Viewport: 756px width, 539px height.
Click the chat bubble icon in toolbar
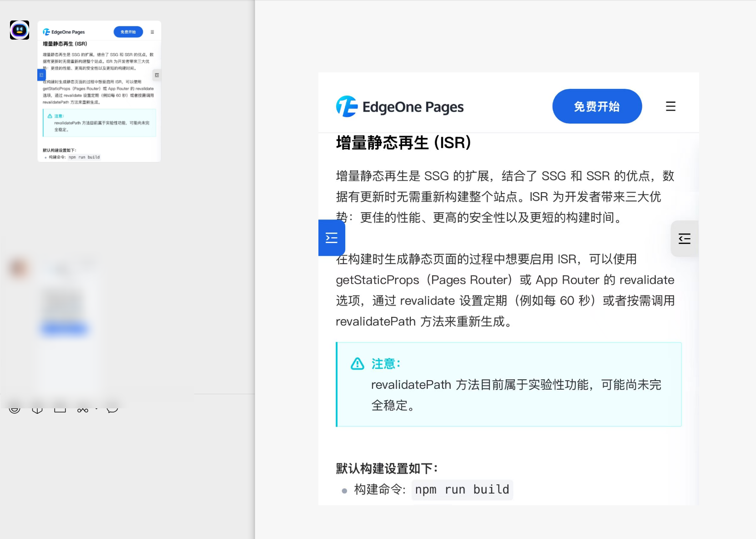[x=112, y=408]
